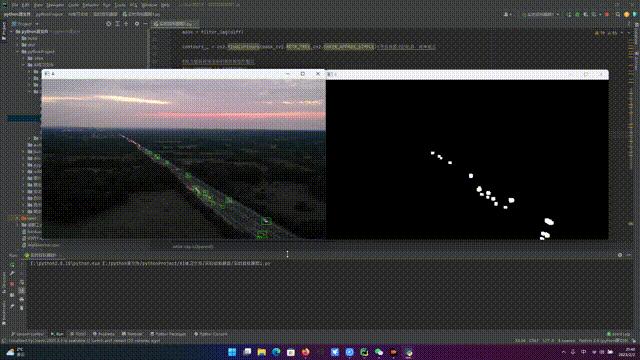Open the Version Control tool window
This screenshot has height=360, width=640.
coord(27,334)
